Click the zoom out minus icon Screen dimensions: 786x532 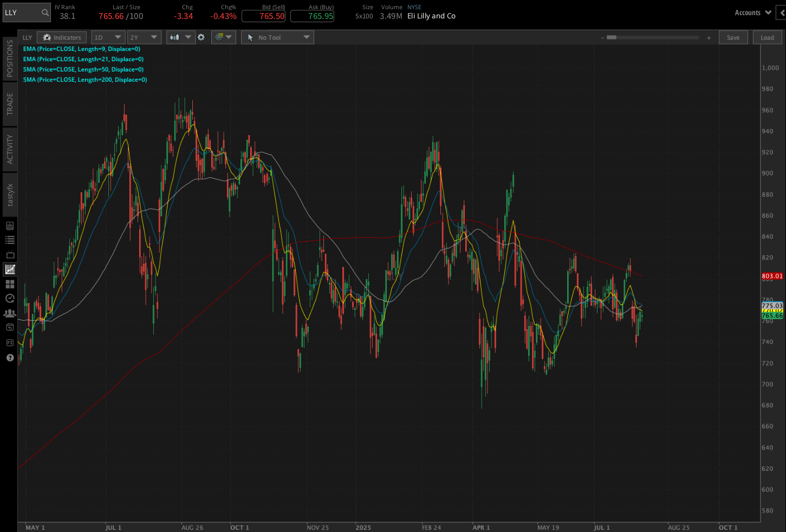tap(602, 38)
